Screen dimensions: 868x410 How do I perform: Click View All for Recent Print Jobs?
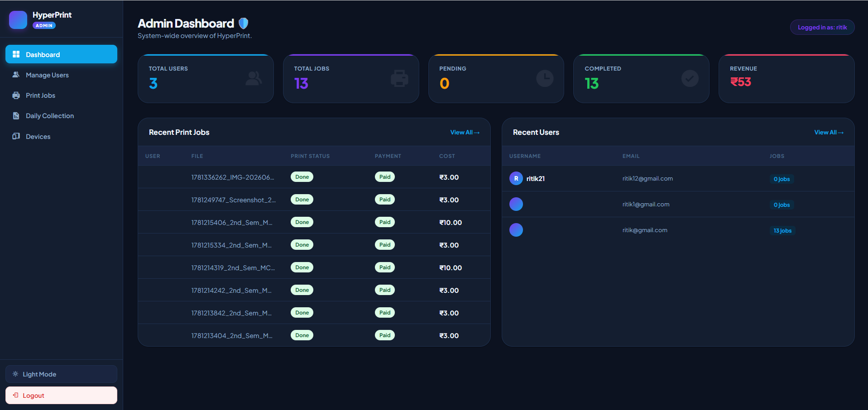465,132
